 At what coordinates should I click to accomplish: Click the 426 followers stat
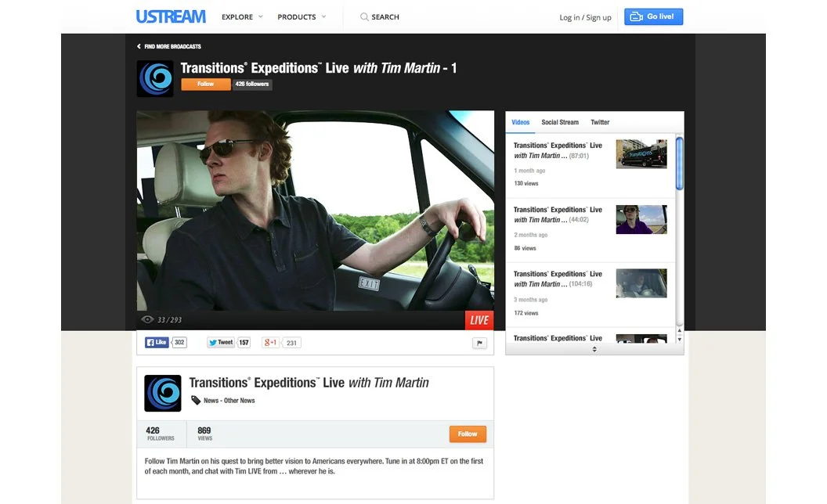[161, 434]
